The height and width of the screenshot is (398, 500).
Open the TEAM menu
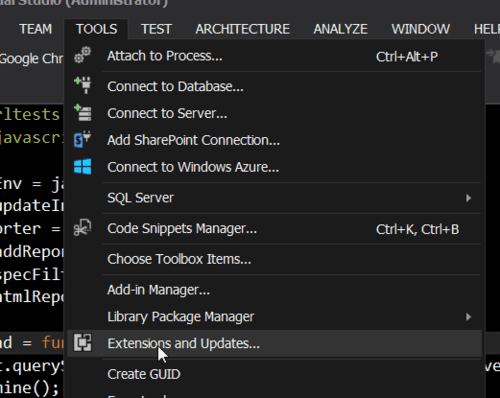[x=36, y=29]
